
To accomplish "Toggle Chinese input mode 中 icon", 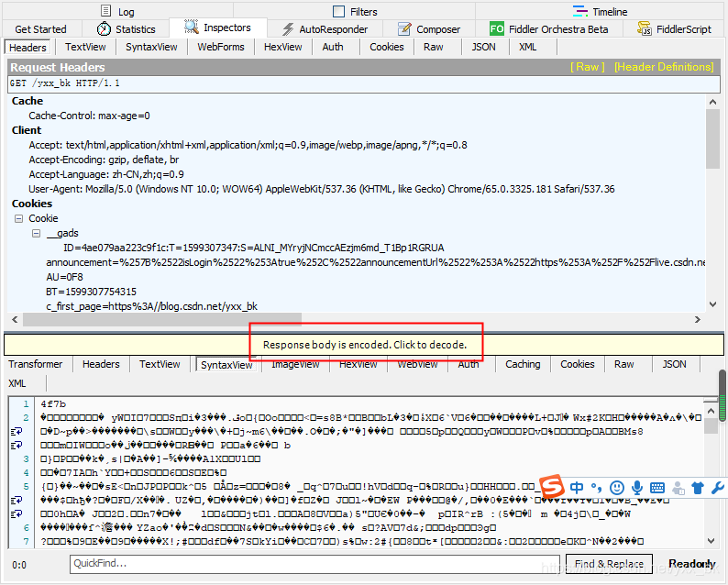I will [577, 488].
